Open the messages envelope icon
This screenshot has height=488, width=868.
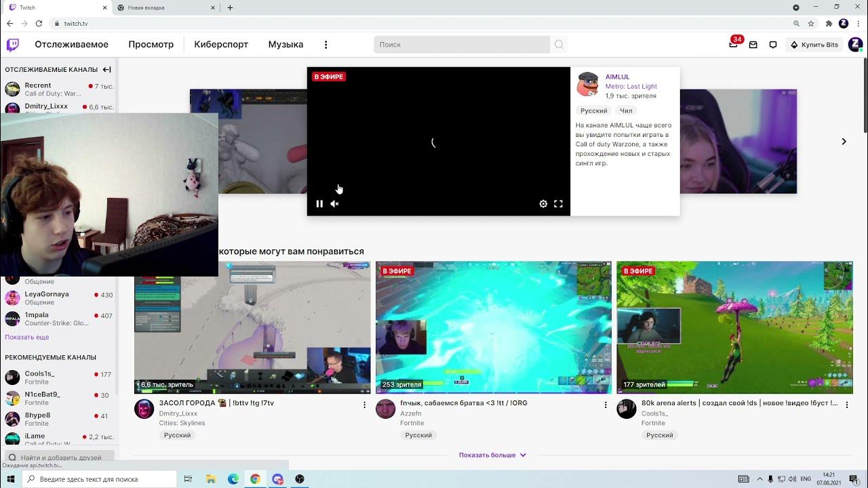[x=753, y=45]
